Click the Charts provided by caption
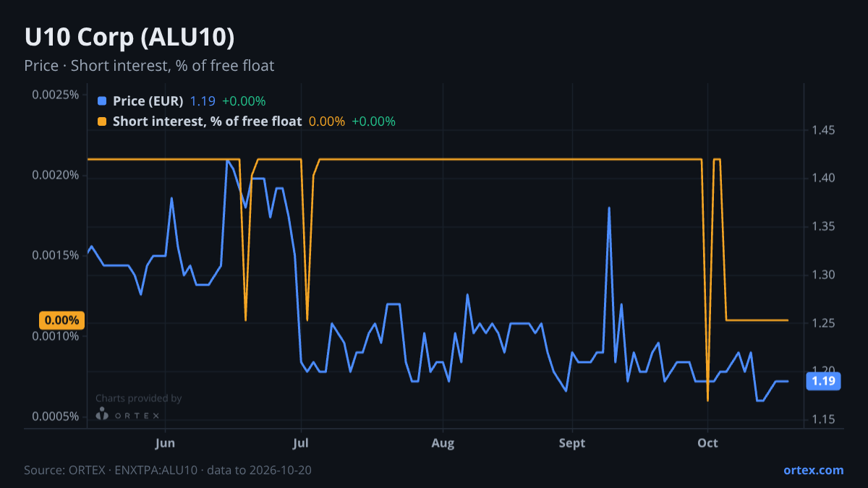868x488 pixels. click(138, 398)
